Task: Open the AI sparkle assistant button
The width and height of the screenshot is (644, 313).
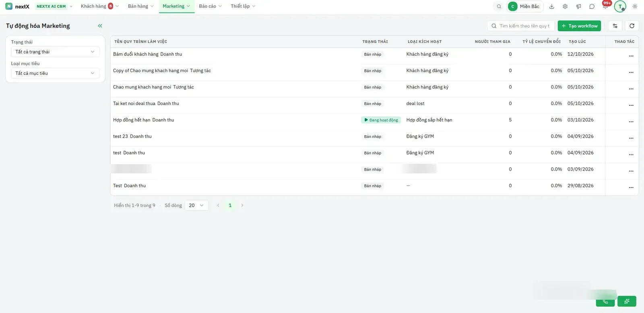Action: click(x=627, y=301)
